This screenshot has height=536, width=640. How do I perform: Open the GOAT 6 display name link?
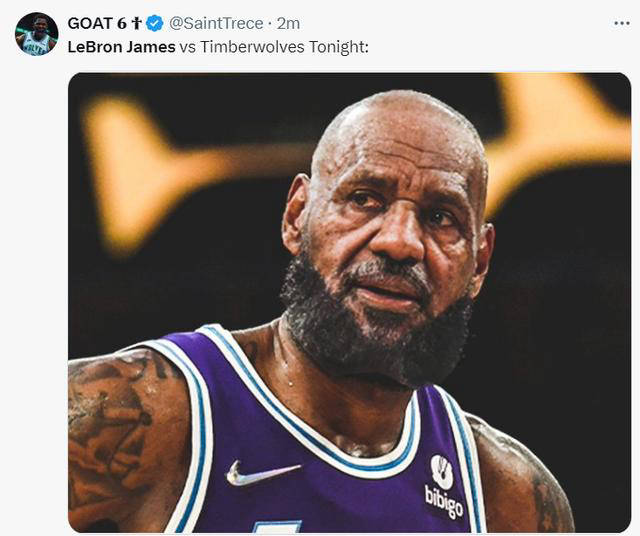point(89,23)
